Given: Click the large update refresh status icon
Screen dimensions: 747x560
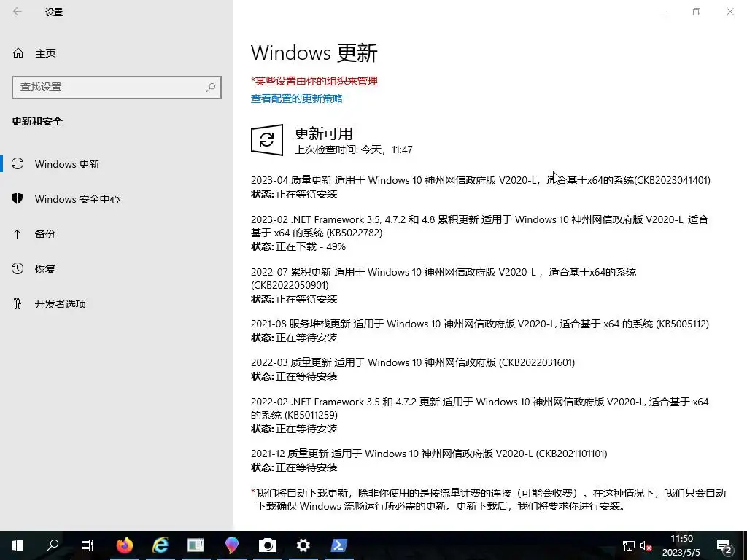Looking at the screenshot, I should coord(267,140).
